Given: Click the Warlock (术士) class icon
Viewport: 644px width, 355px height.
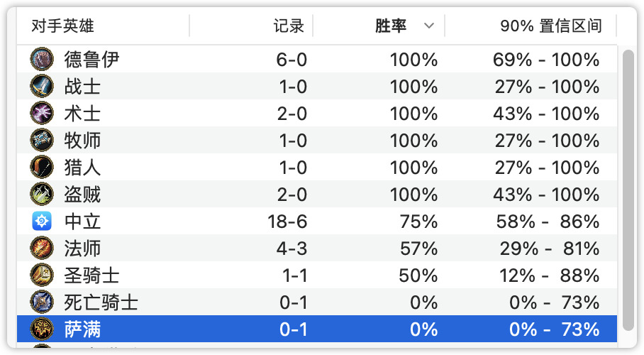Looking at the screenshot, I should [42, 113].
